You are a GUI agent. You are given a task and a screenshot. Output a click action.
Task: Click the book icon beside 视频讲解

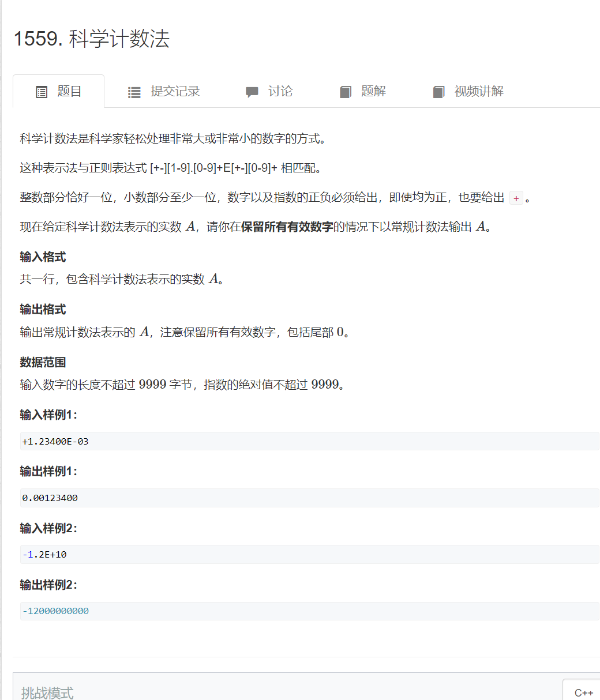(439, 92)
